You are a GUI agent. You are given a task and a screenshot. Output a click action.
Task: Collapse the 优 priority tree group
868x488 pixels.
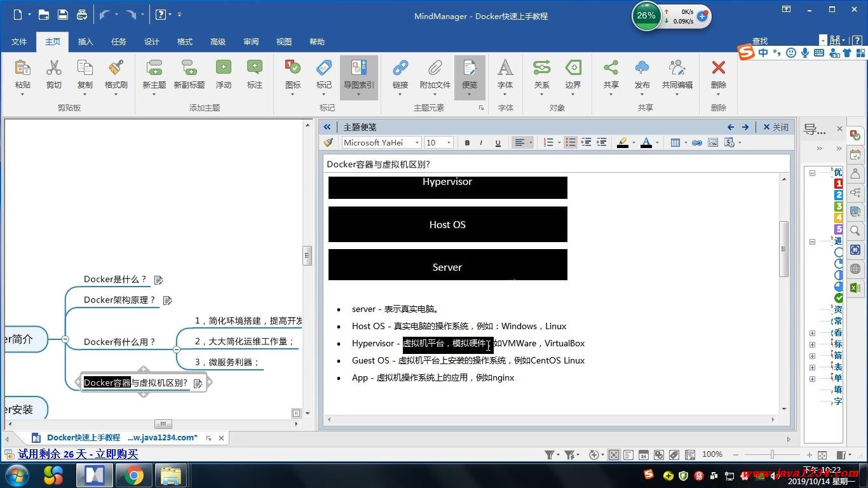(812, 172)
